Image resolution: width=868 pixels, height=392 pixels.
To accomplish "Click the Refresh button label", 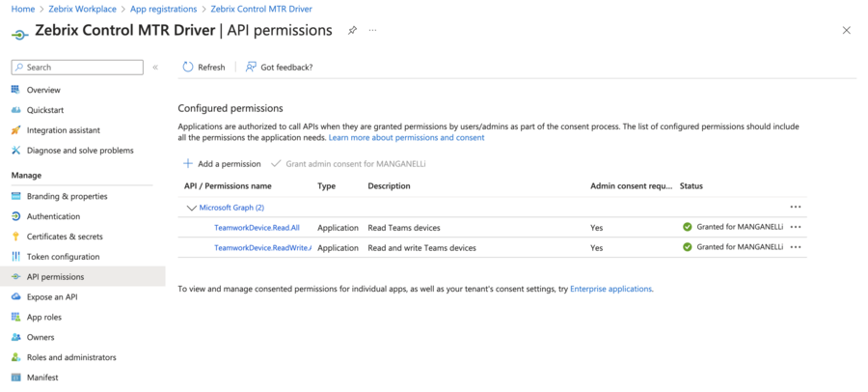I will (x=211, y=67).
